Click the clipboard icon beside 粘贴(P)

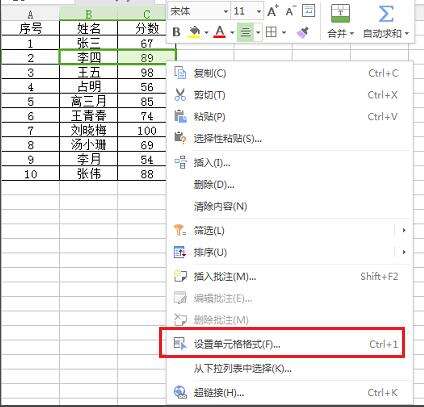click(180, 116)
